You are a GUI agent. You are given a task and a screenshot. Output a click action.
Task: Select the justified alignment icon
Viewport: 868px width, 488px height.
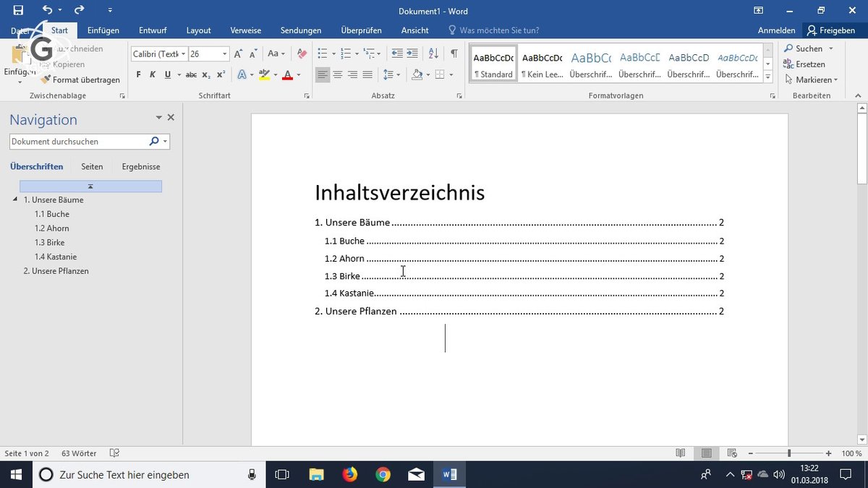pyautogui.click(x=367, y=74)
